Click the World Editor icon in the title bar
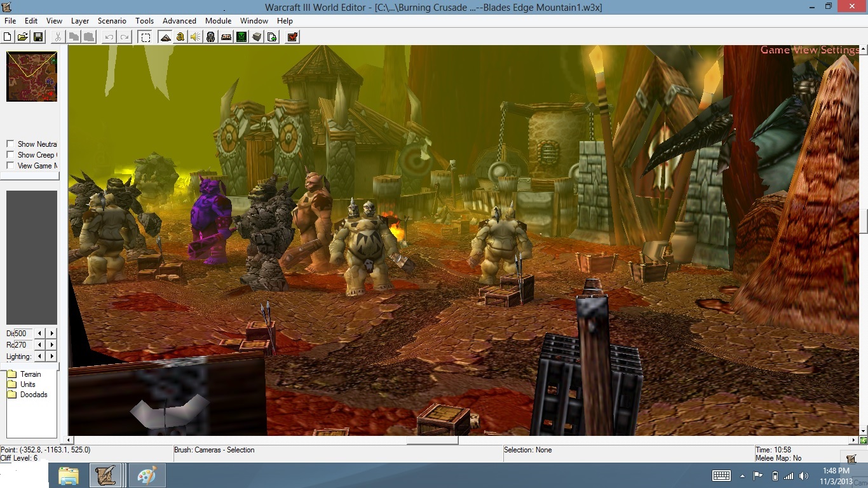This screenshot has height=488, width=868. tap(8, 6)
